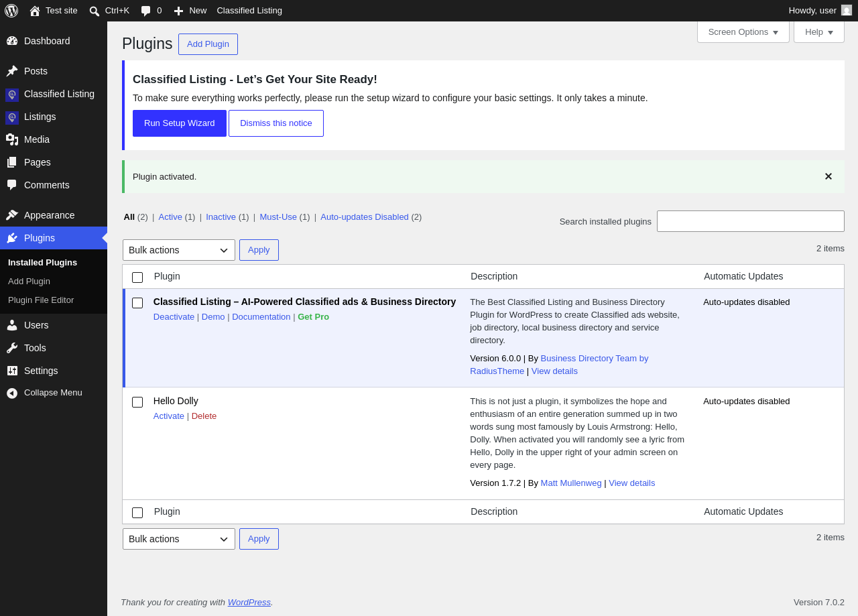This screenshot has height=616, width=858.
Task: Open Installed Plugins submenu item
Action: pyautogui.click(x=42, y=263)
